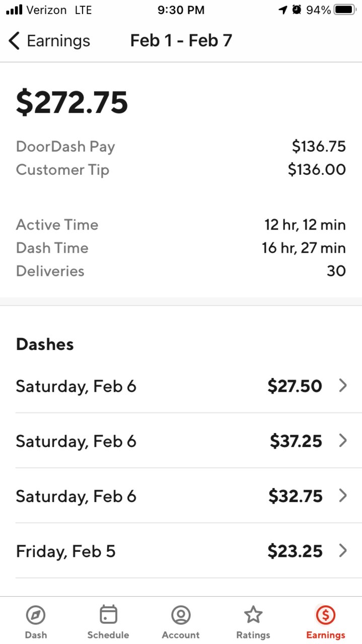The height and width of the screenshot is (644, 362).
Task: Expand the $32.75 Saturday dash chevron
Action: pyautogui.click(x=343, y=495)
